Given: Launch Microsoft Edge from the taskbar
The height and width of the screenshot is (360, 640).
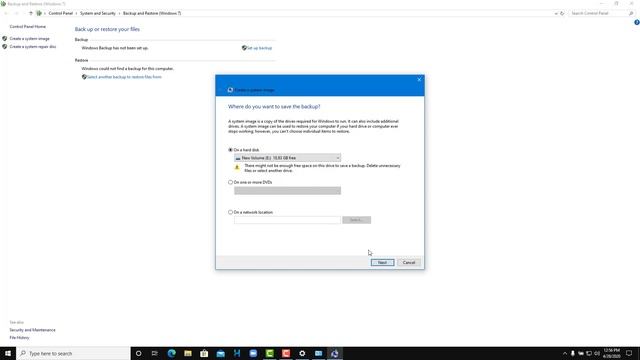Looking at the screenshot, I should tap(171, 353).
